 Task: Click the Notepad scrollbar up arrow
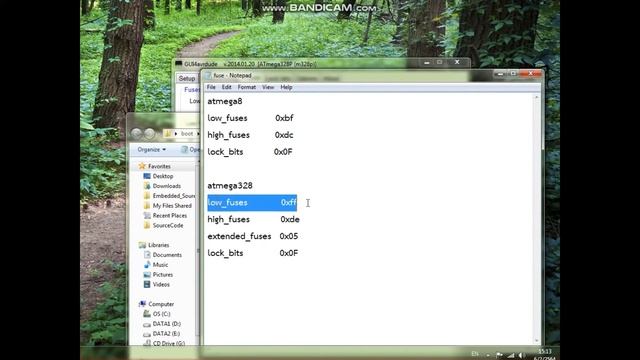(536, 98)
